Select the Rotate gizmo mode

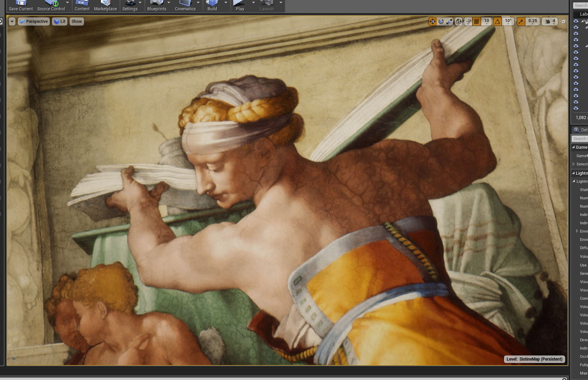coord(441,21)
